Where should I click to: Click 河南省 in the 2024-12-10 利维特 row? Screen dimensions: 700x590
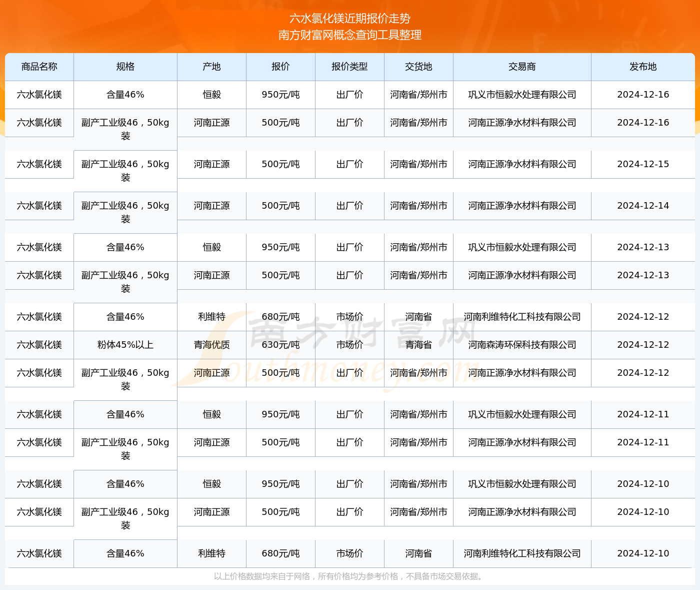418,553
